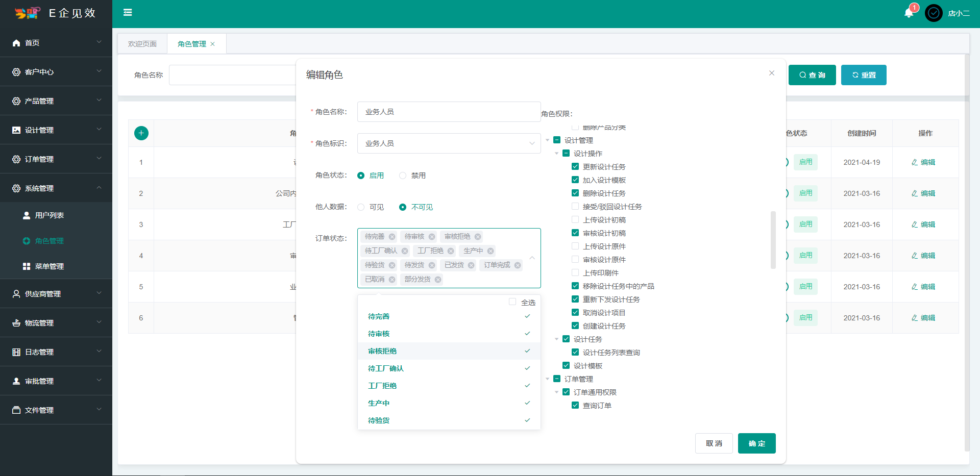This screenshot has width=980, height=476.
Task: Collapse the 设计管理 tree node
Action: [x=548, y=140]
